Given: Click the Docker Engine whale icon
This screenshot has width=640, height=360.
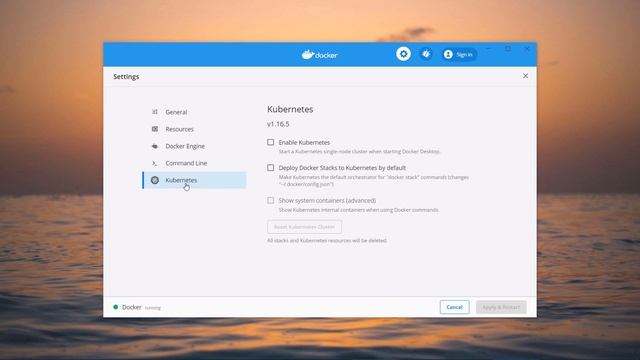Looking at the screenshot, I should pos(155,146).
